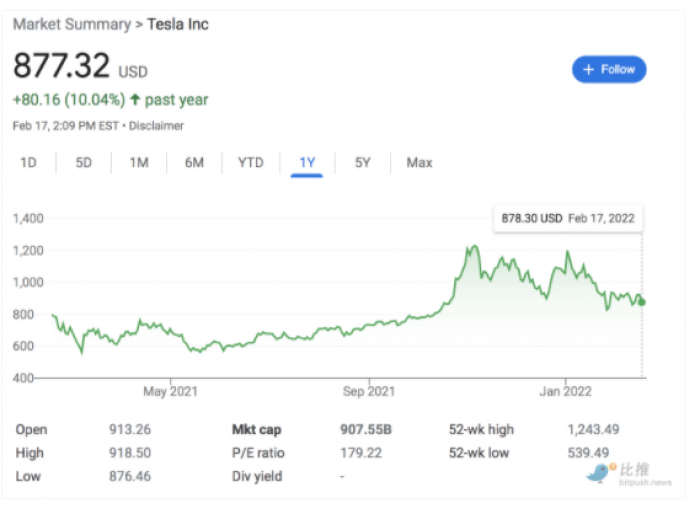Click the Open value 913.26

coord(130,430)
